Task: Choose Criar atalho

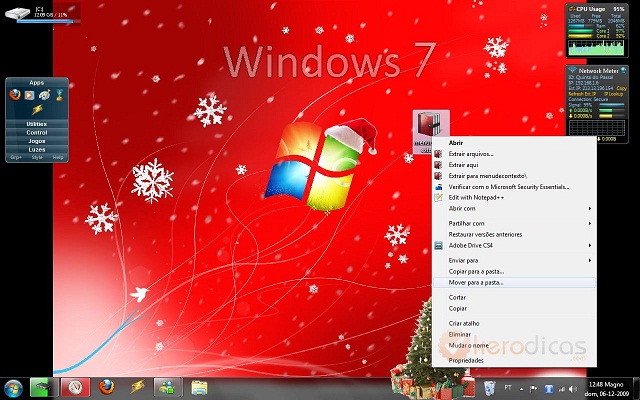Action: point(514,324)
